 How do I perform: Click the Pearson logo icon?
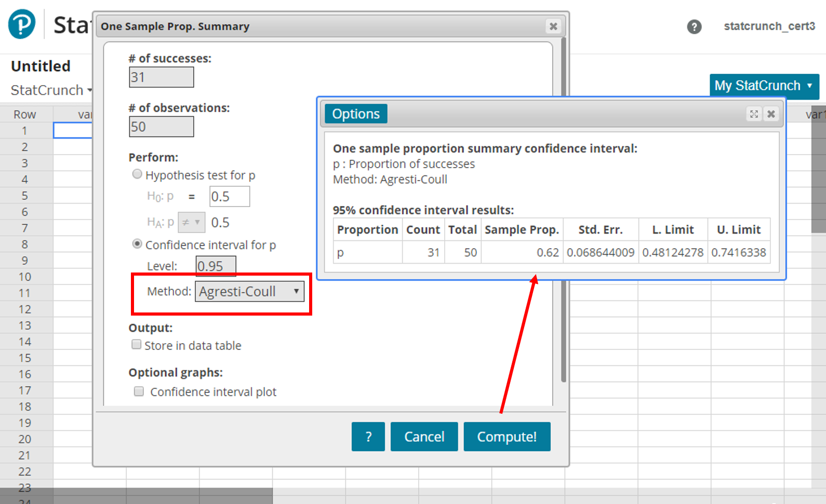tap(22, 24)
